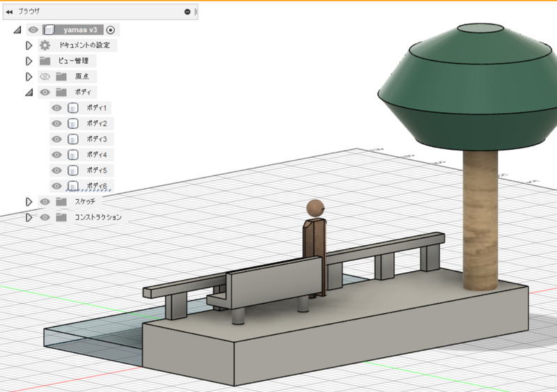This screenshot has width=557, height=392.
Task: Click the browser panel minus options button
Action: pos(187,12)
